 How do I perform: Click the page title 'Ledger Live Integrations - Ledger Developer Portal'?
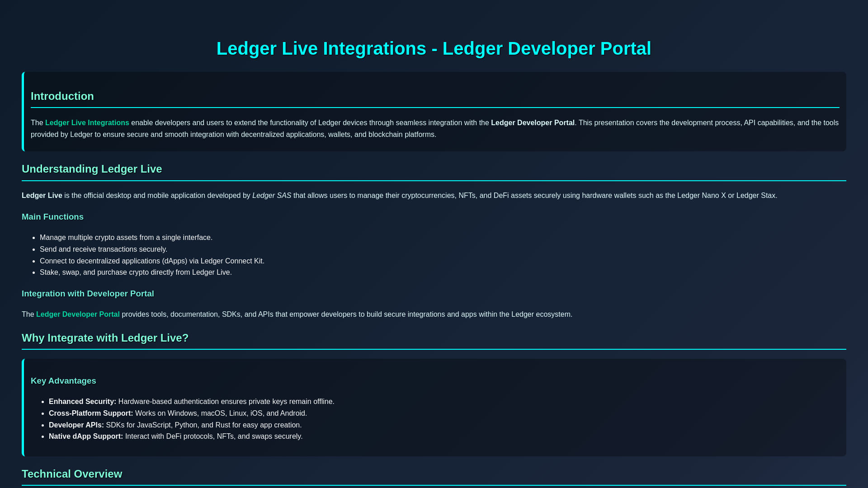pos(434,49)
